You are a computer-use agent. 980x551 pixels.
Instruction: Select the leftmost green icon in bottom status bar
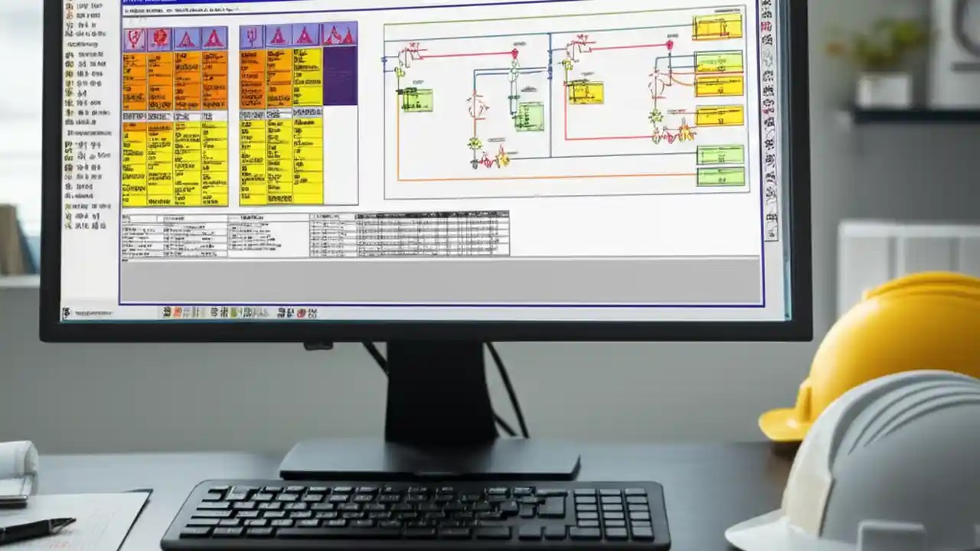tap(233, 313)
